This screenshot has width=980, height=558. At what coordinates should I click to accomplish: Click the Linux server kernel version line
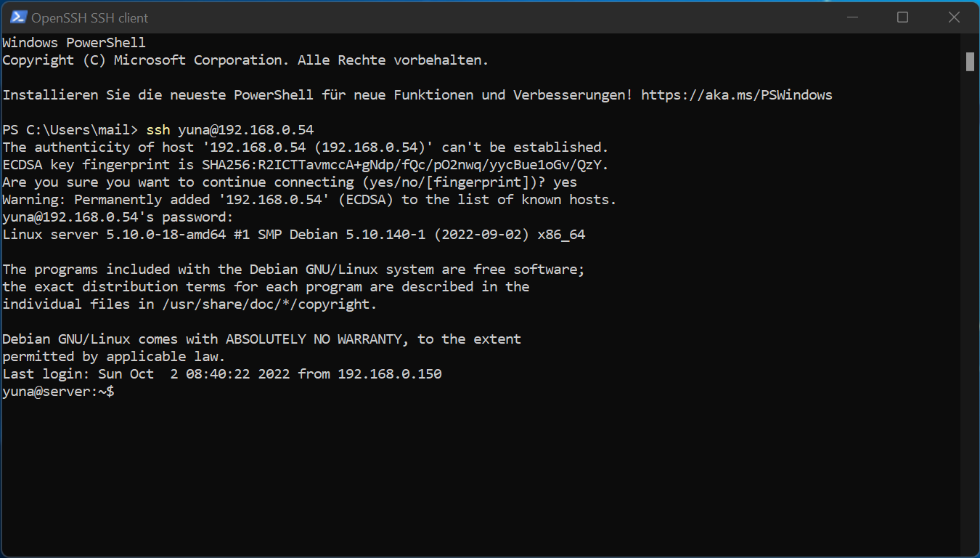point(294,235)
